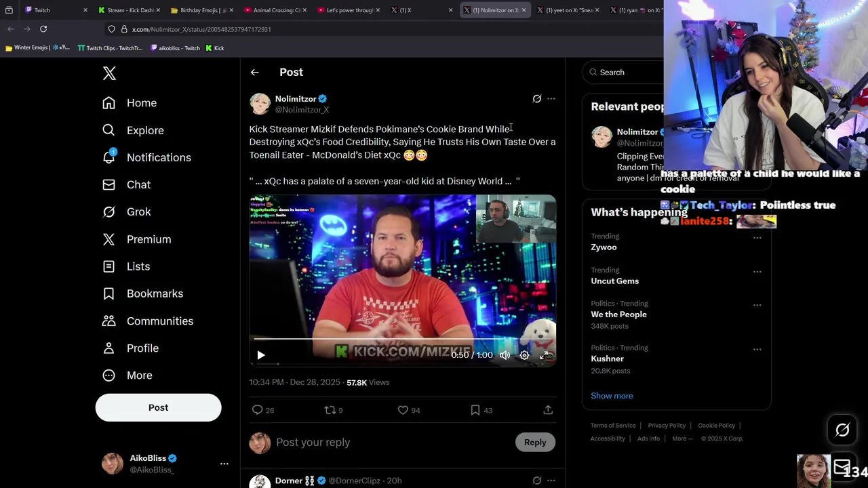Open options for Zywoo trend
Screen dimensions: 868x488
[757, 238]
